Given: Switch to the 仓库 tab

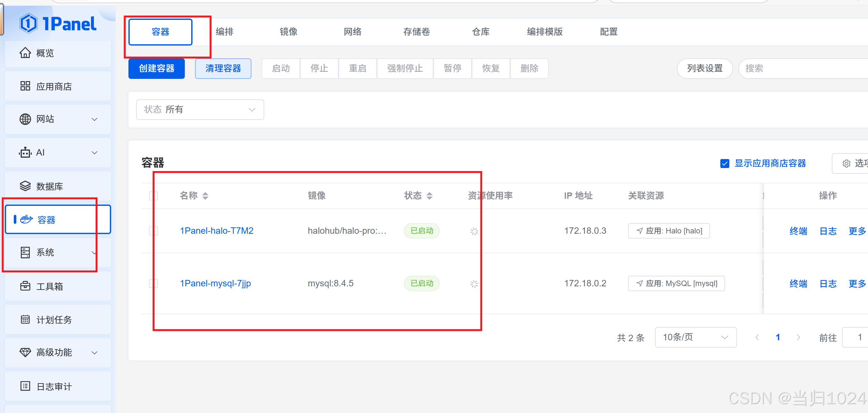Looking at the screenshot, I should 480,32.
